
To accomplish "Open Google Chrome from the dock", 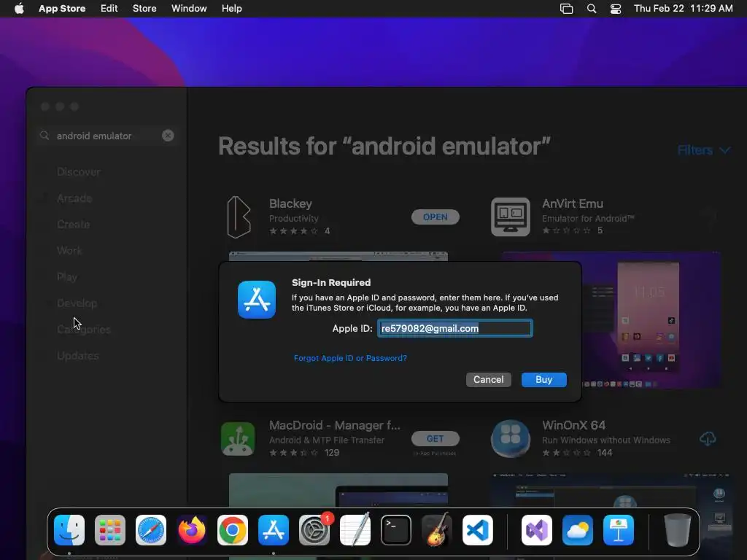I will tap(233, 530).
